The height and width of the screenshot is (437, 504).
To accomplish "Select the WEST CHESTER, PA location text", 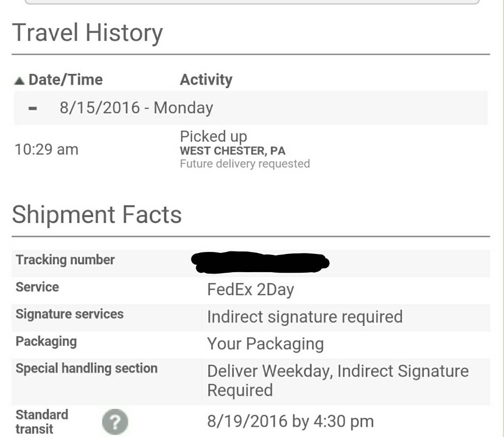I will (x=232, y=151).
